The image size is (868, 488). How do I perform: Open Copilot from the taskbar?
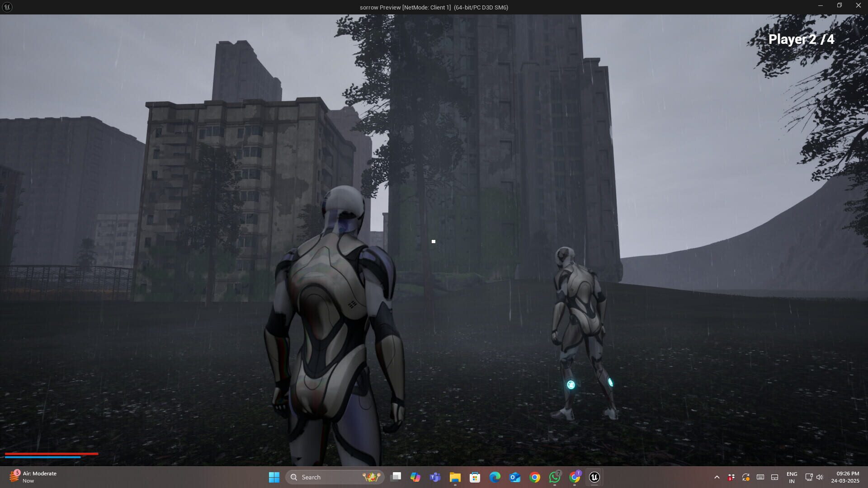tap(416, 477)
